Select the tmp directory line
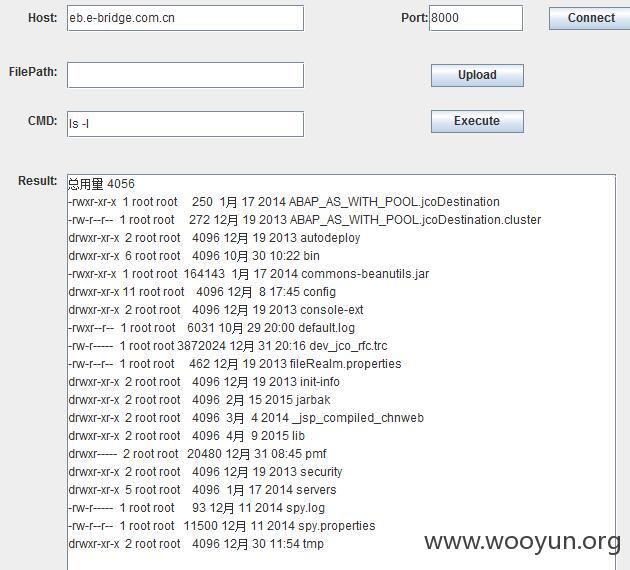This screenshot has width=630, height=570. pyautogui.click(x=196, y=544)
